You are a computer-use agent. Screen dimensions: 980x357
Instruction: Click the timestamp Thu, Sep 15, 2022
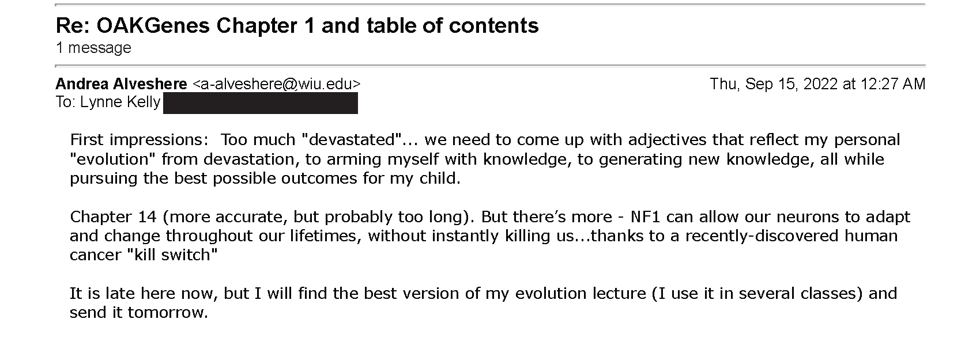tap(774, 84)
